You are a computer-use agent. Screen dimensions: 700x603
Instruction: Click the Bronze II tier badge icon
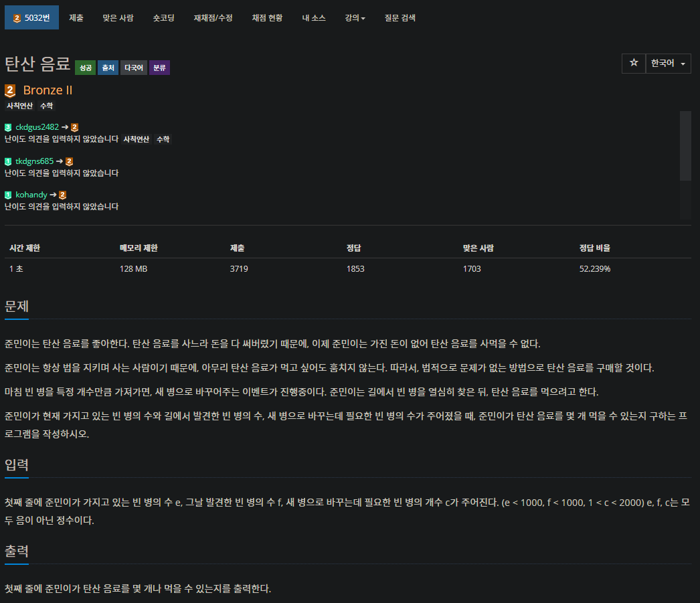(10, 90)
